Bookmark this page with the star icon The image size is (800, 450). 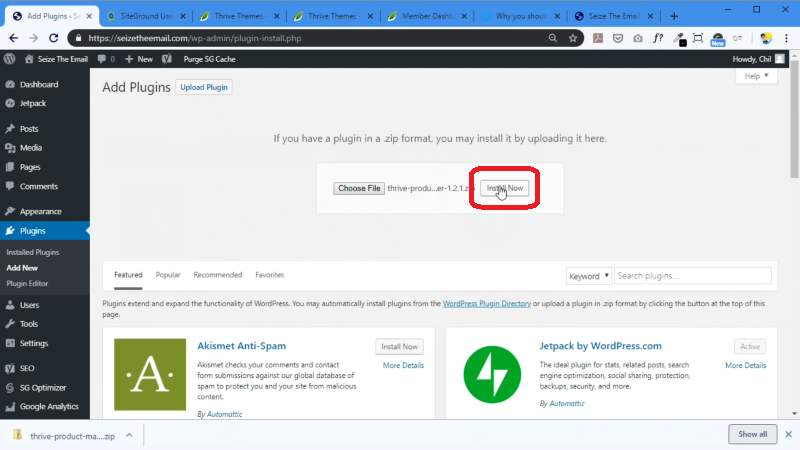pyautogui.click(x=573, y=38)
